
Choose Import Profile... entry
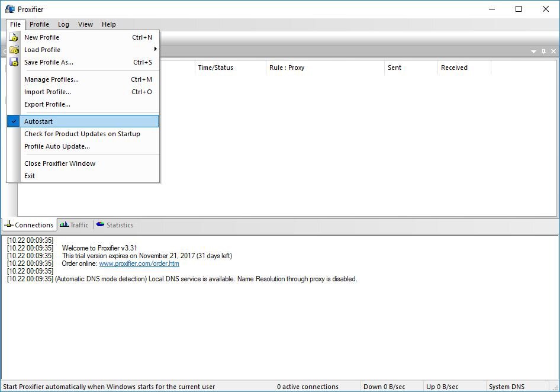click(x=83, y=92)
